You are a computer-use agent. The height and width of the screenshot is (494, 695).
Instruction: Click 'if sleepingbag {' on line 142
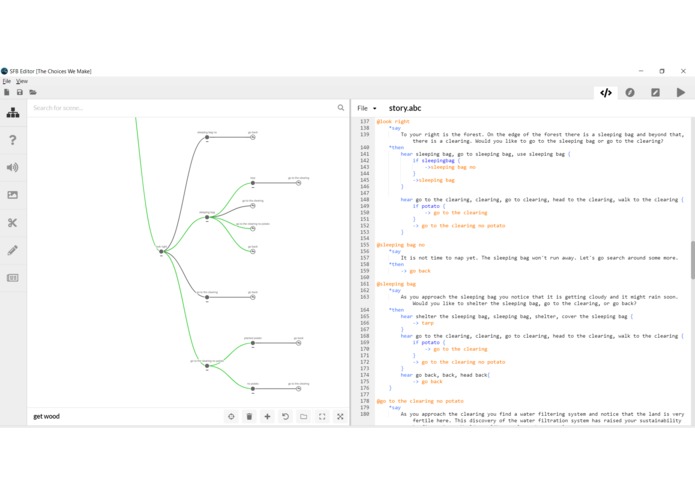click(x=436, y=160)
